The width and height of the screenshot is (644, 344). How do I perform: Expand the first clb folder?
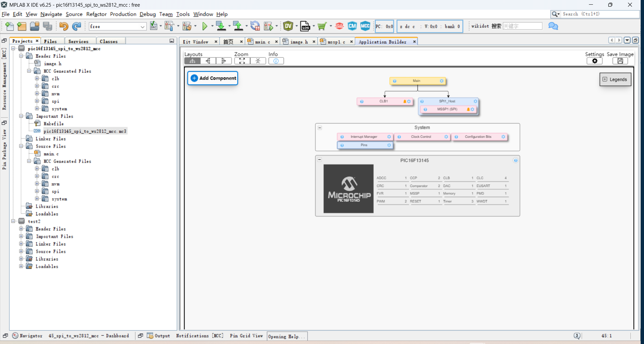click(x=37, y=78)
